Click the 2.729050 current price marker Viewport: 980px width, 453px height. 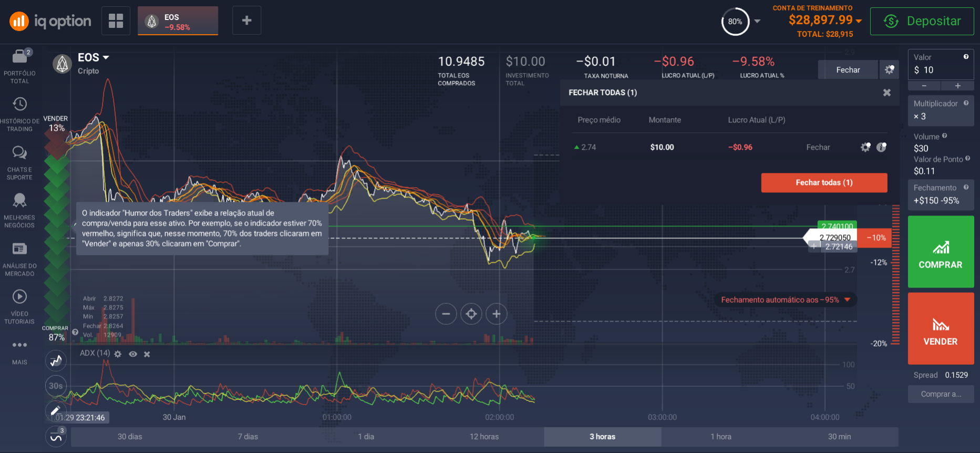click(x=831, y=238)
